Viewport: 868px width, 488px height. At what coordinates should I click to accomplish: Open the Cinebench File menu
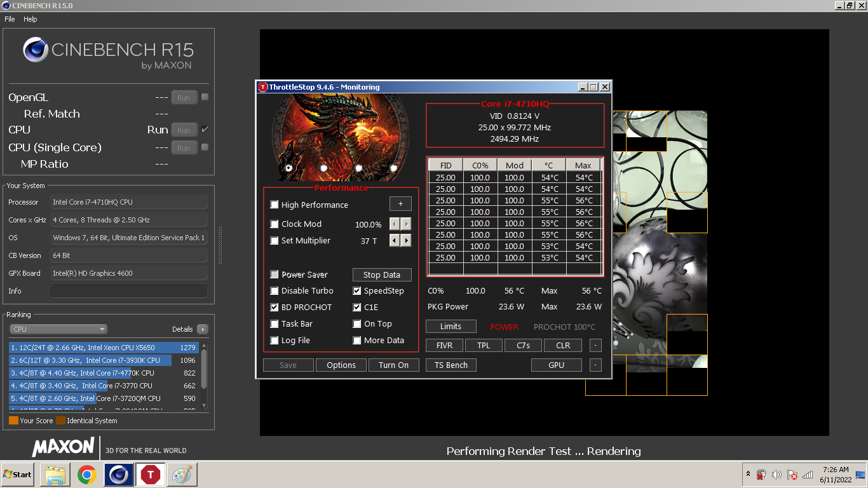click(x=10, y=19)
